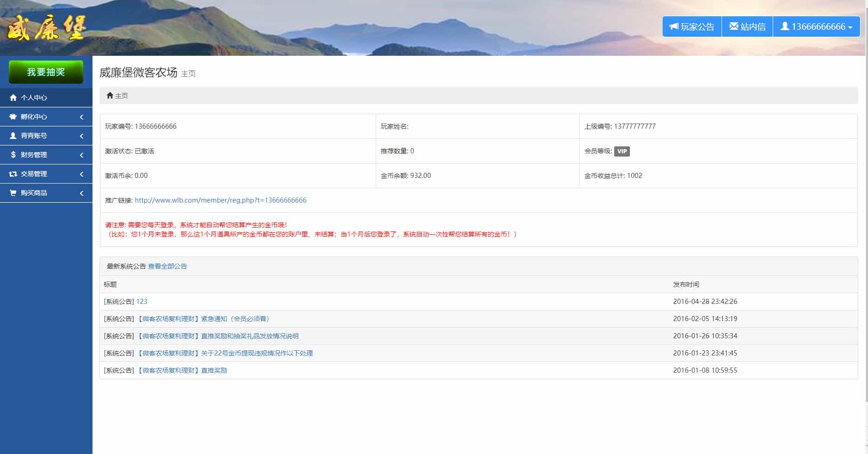The height and width of the screenshot is (454, 868).
Task: Click the 推荐数量 0 cell
Action: pos(477,151)
